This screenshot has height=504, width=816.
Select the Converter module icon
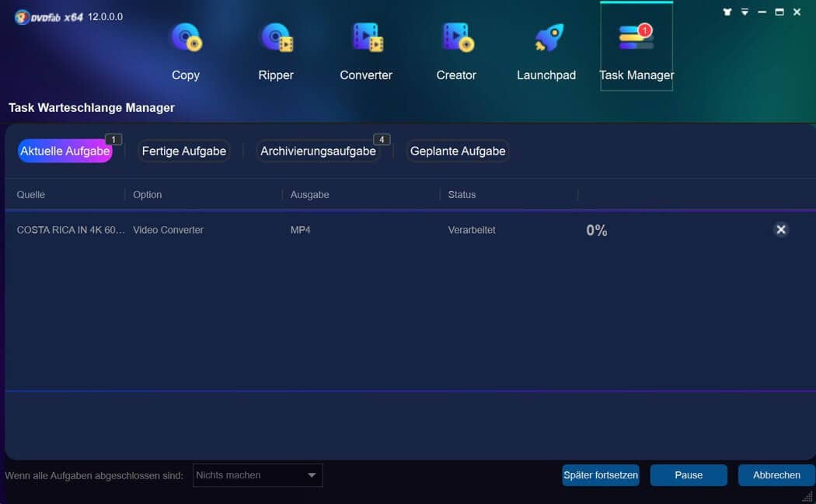(x=366, y=38)
